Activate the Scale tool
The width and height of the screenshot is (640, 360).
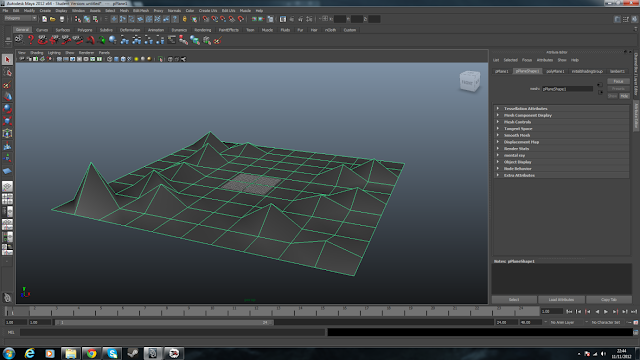click(x=7, y=121)
